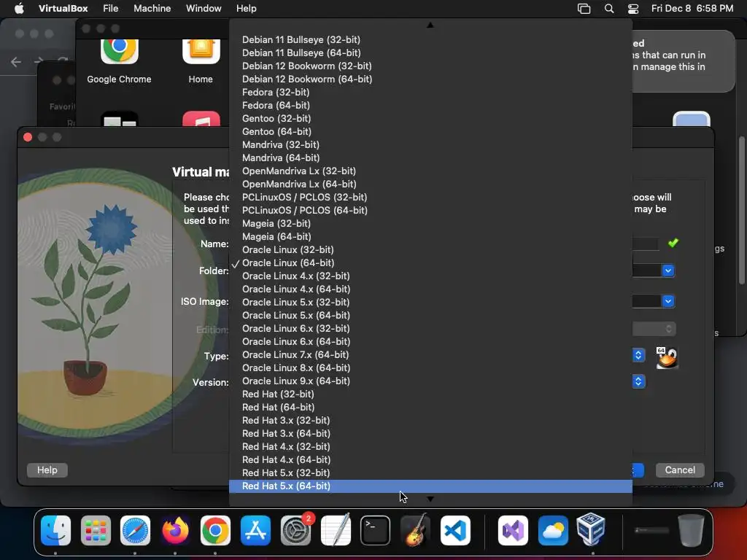
Task: Click the Google Chrome app icon in Finder window
Action: pos(120,51)
